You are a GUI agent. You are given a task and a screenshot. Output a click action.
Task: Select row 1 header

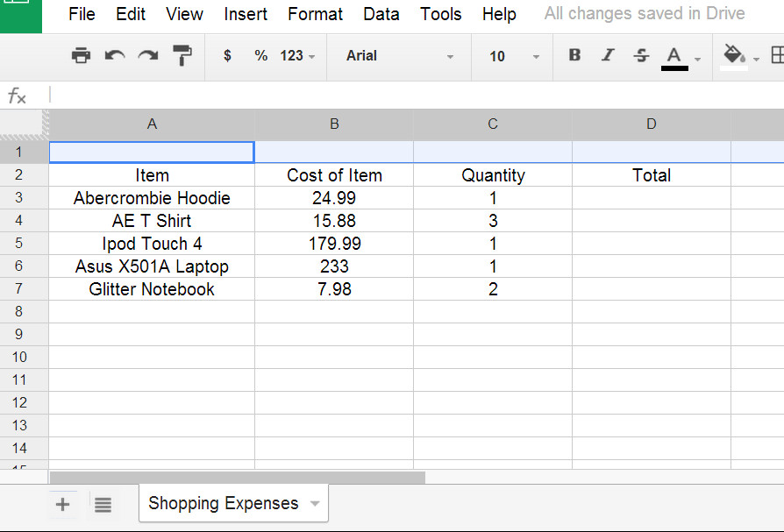[x=24, y=152]
